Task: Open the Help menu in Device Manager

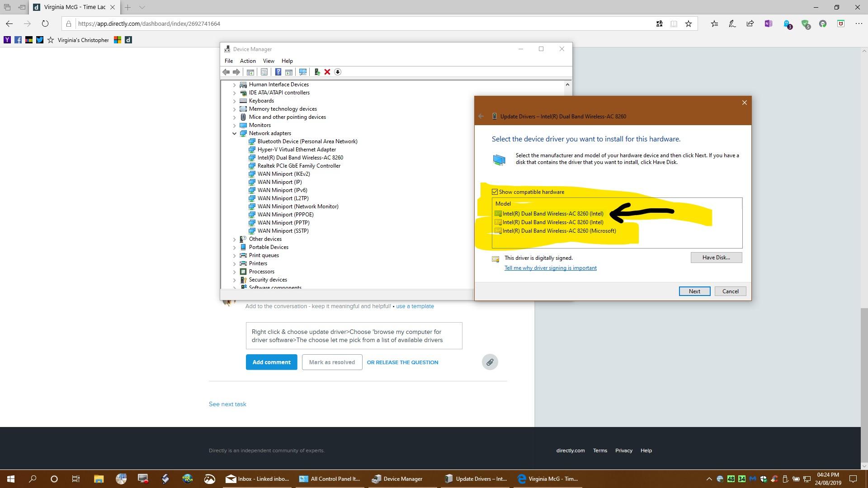Action: tap(287, 61)
